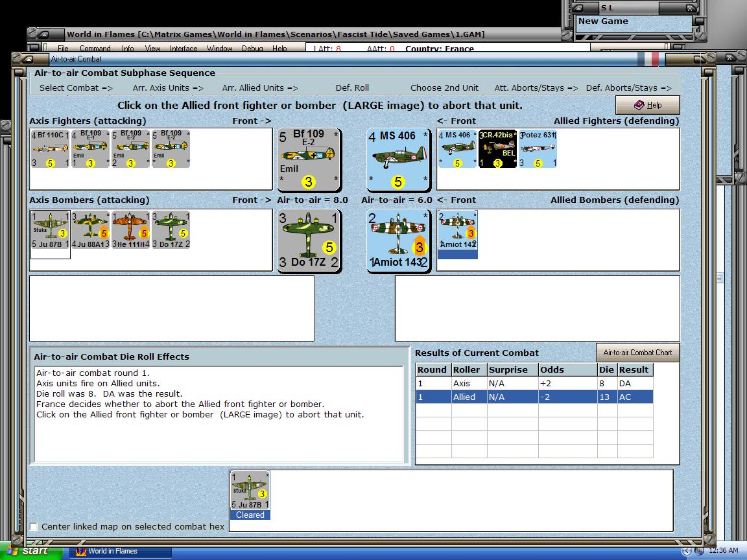The image size is (747, 560).
Task: Click the small Do 17Z Axis bomber counter
Action: pos(171,231)
